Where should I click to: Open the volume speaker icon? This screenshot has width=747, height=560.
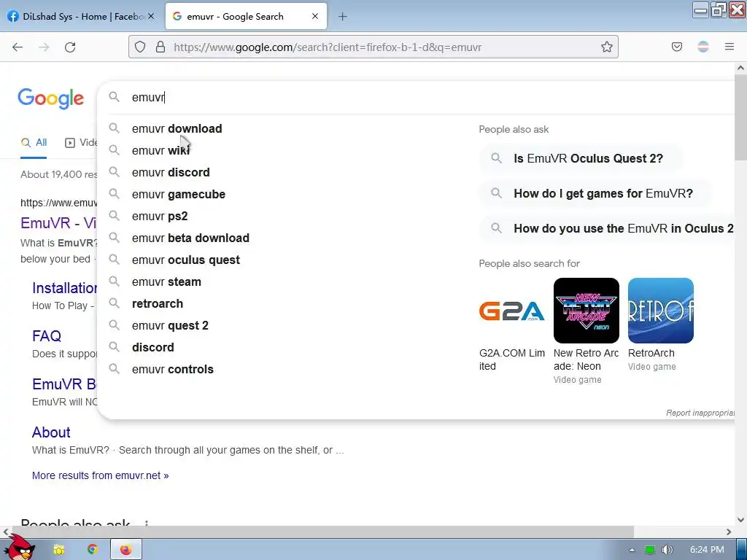click(667, 550)
